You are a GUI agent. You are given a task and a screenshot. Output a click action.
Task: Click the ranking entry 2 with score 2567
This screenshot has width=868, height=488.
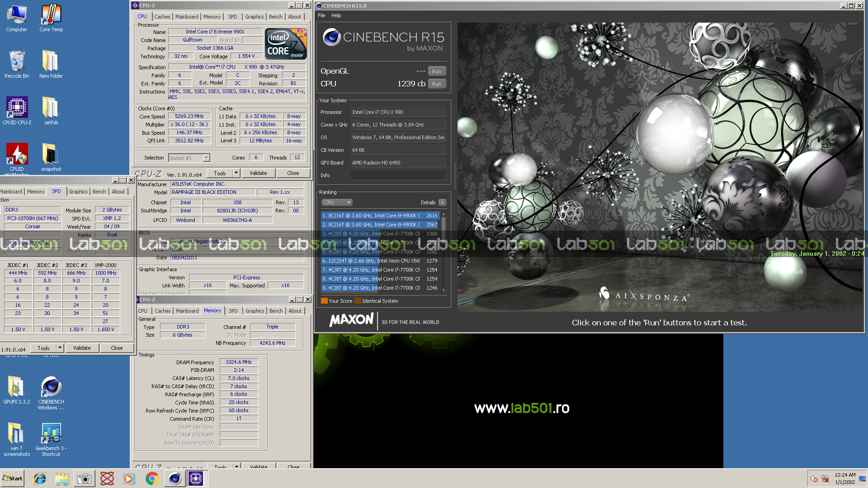[x=380, y=225]
